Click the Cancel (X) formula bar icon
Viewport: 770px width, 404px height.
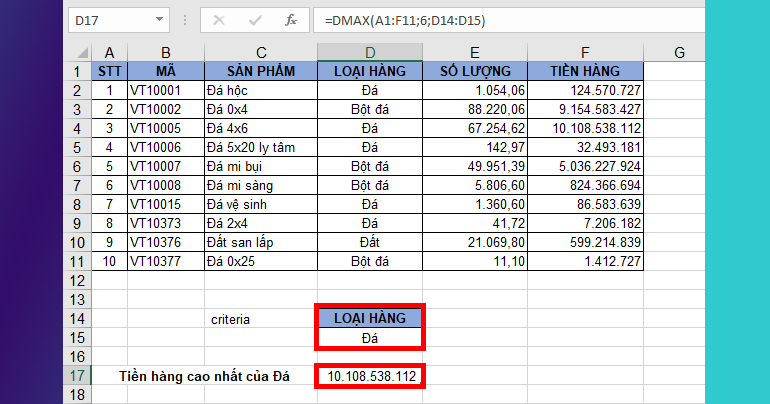(219, 21)
